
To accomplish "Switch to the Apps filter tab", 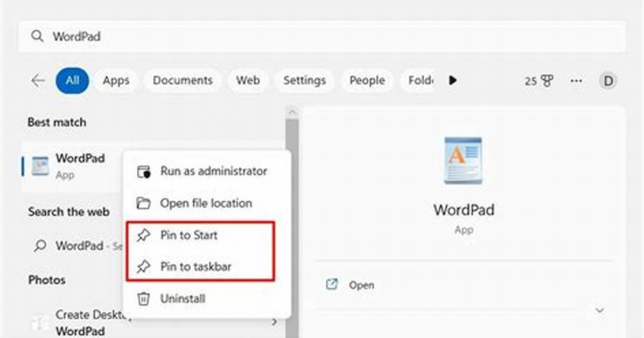I will click(x=116, y=81).
